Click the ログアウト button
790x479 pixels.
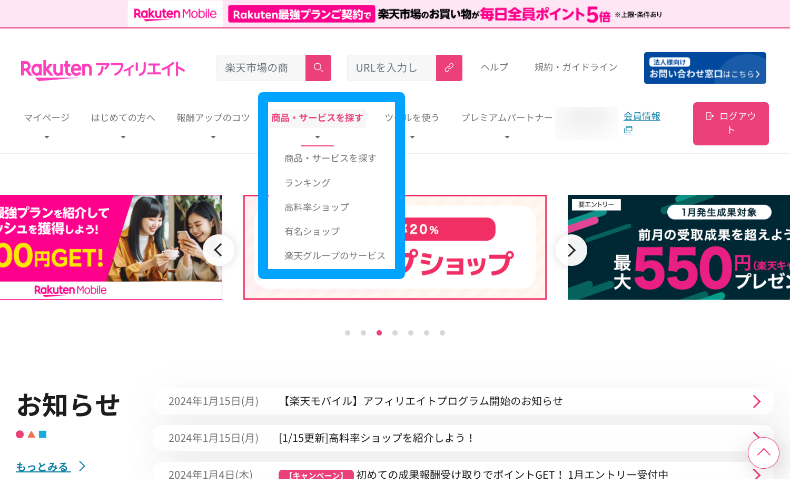click(x=731, y=123)
